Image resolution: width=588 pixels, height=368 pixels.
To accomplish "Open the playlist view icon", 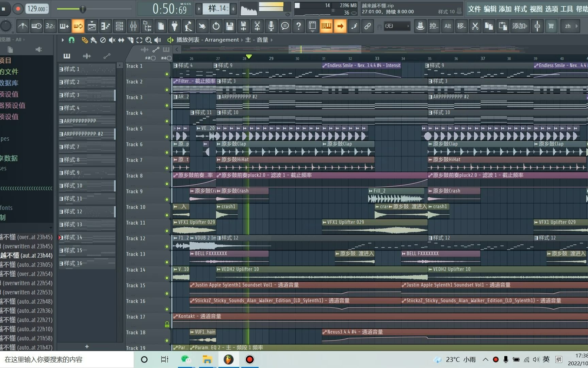I will point(92,26).
